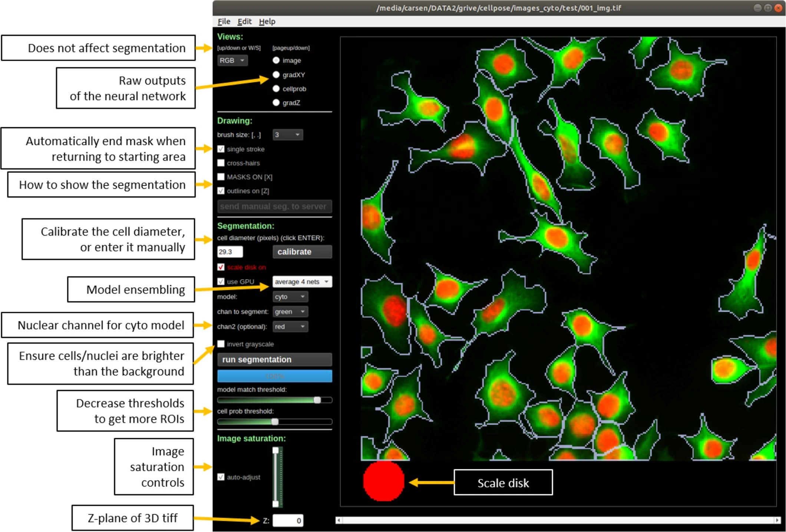Select the gradXY view radio button
Image resolution: width=786 pixels, height=532 pixels.
(x=276, y=75)
